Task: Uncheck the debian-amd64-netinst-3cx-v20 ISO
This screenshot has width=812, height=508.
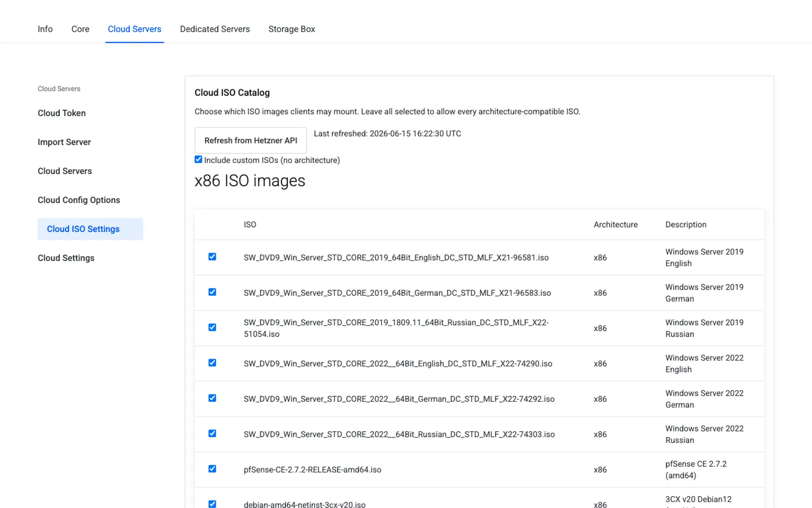Action: coord(212,504)
